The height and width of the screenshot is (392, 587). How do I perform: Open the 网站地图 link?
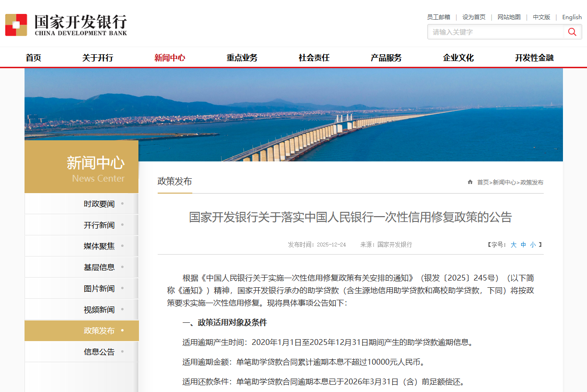[509, 17]
